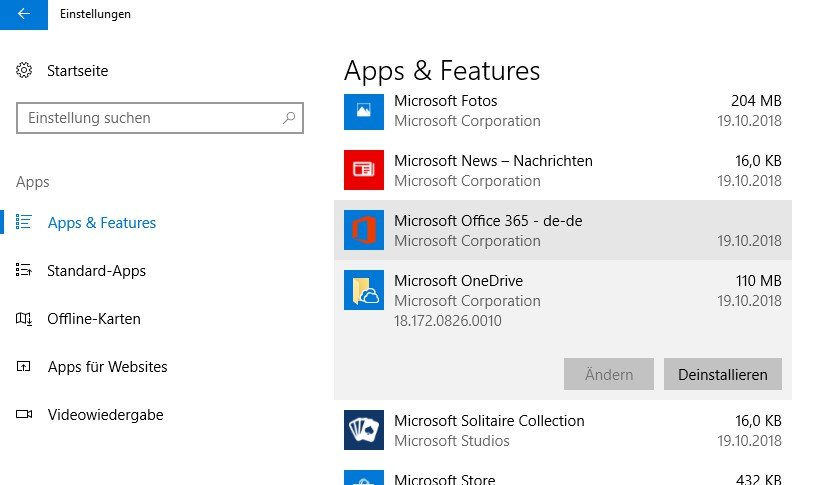Click the Solitaire Collection cards icon
This screenshot has height=485, width=833.
click(364, 430)
